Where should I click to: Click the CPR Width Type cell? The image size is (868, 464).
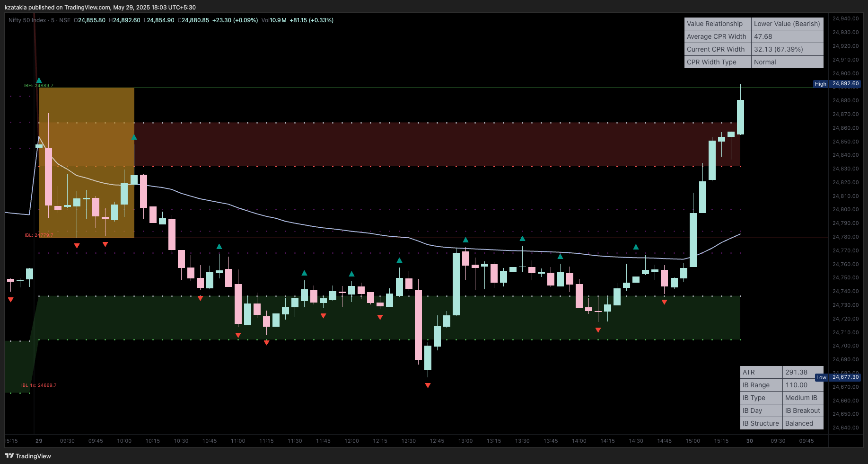(718, 62)
